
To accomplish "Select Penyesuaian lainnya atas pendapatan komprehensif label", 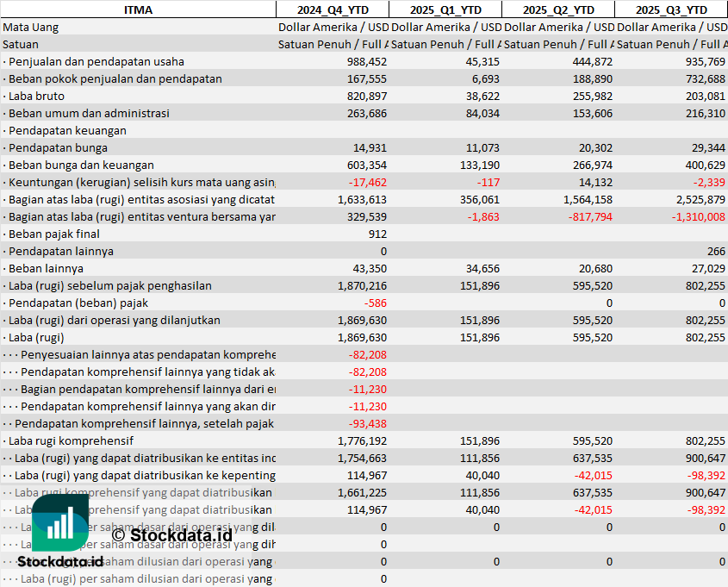I will 147,354.
